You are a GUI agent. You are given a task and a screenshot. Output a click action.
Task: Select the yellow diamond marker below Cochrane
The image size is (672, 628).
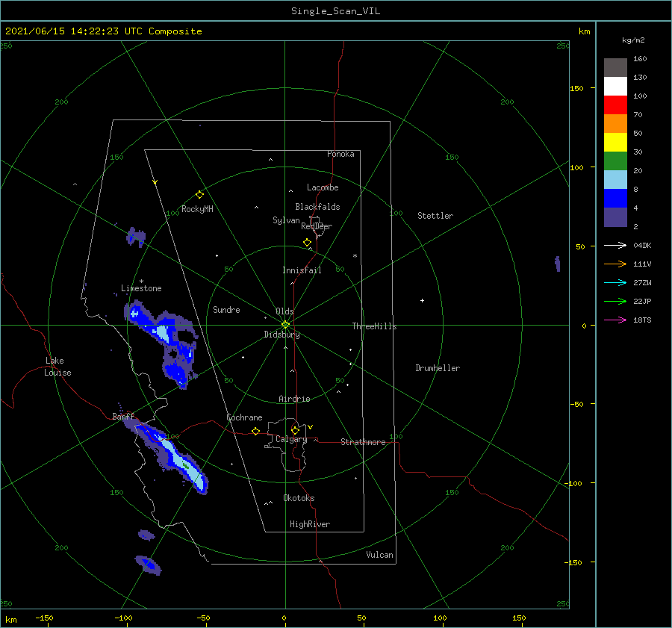coord(255,431)
